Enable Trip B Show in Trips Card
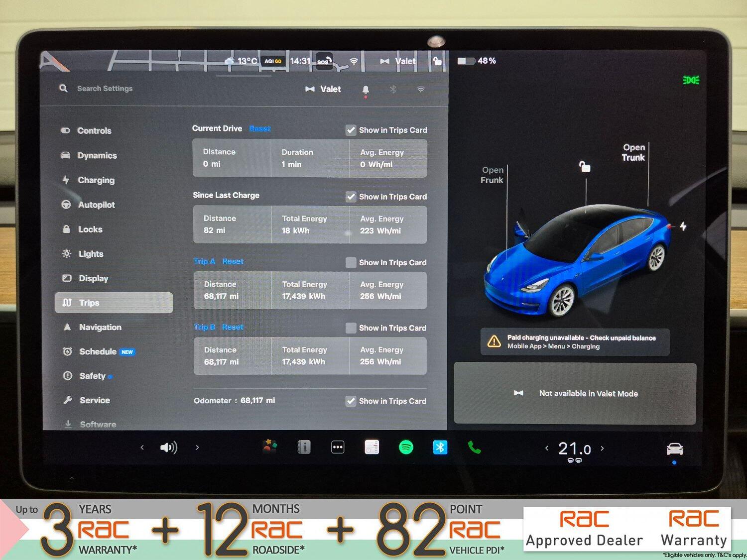 point(351,328)
